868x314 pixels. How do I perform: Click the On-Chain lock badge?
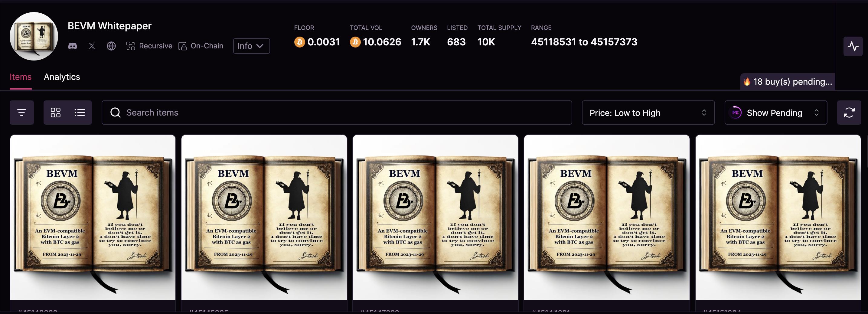pos(201,46)
